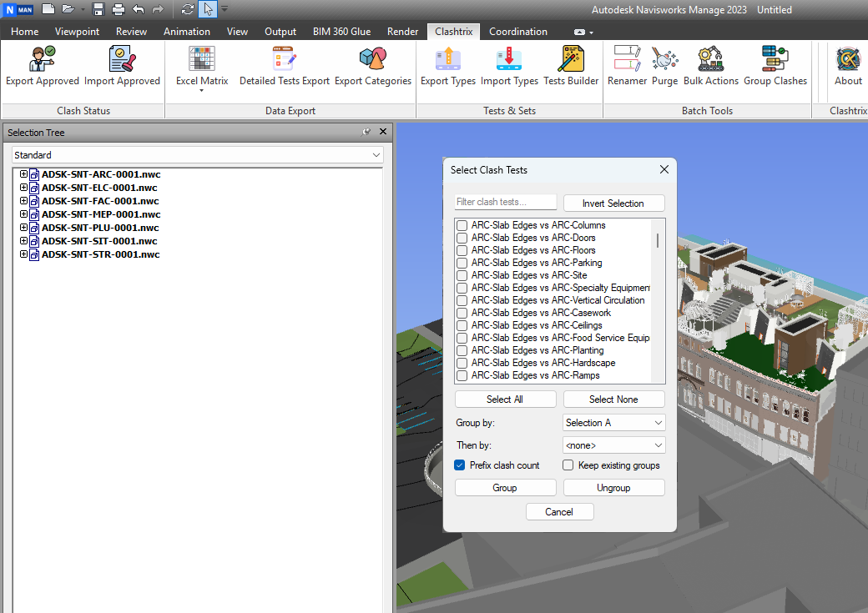The width and height of the screenshot is (868, 613).
Task: Check ARC-Slab Edges vs ARC-Doors
Action: (x=462, y=238)
